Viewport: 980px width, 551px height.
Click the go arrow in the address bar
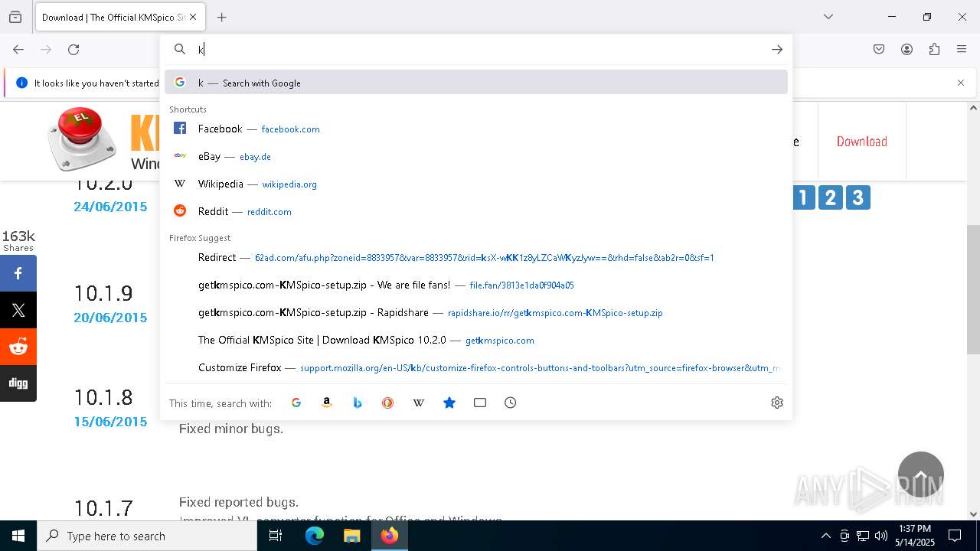click(776, 49)
